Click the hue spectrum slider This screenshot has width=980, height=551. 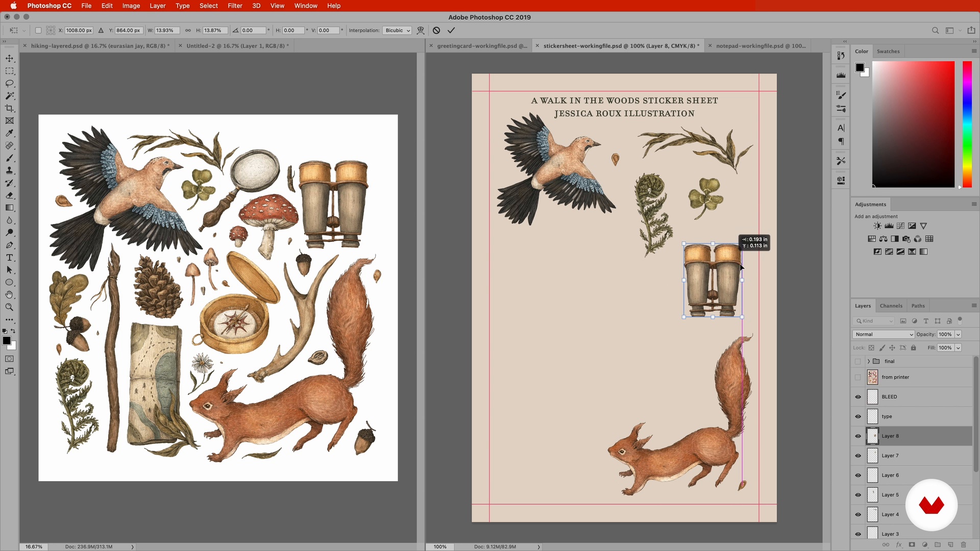pos(967,124)
